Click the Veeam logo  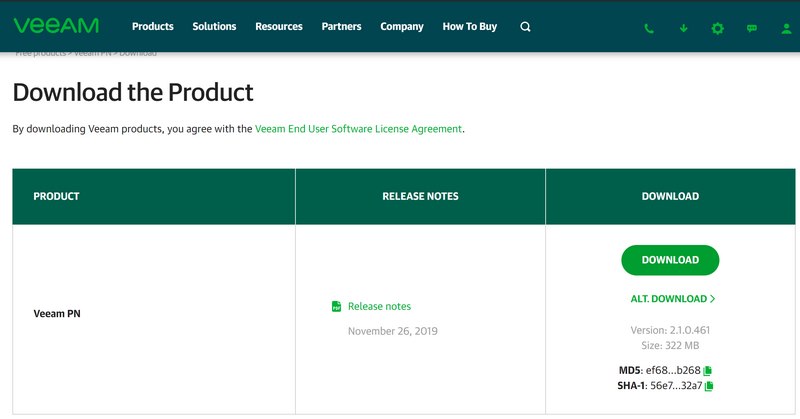click(x=54, y=26)
